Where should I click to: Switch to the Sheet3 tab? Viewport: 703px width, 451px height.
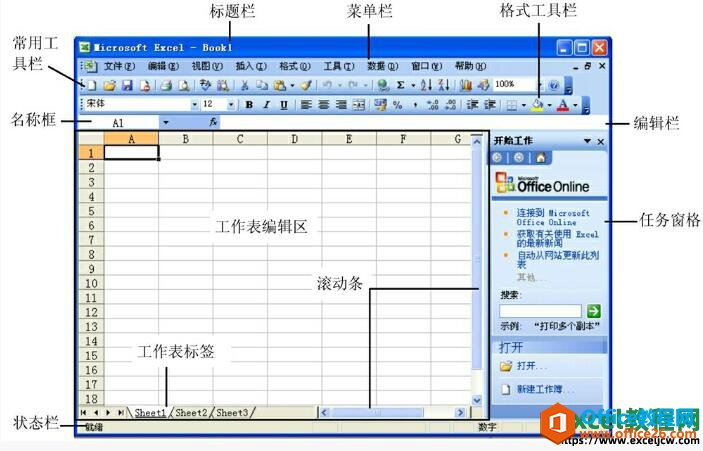coord(232,412)
